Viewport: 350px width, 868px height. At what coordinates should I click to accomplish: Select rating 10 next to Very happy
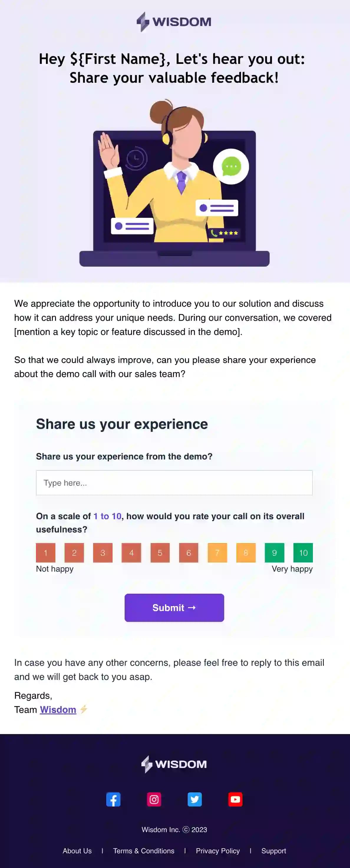point(303,553)
